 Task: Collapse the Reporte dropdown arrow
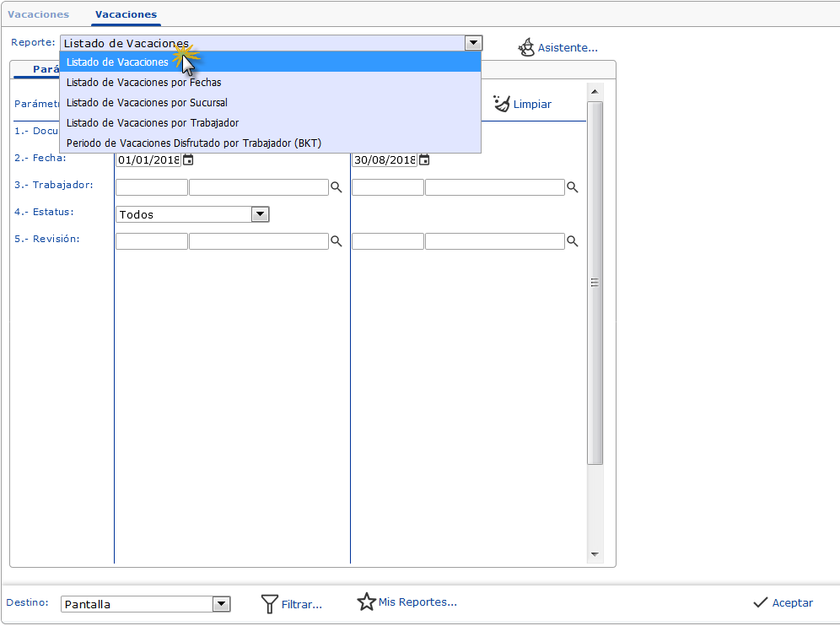click(473, 43)
